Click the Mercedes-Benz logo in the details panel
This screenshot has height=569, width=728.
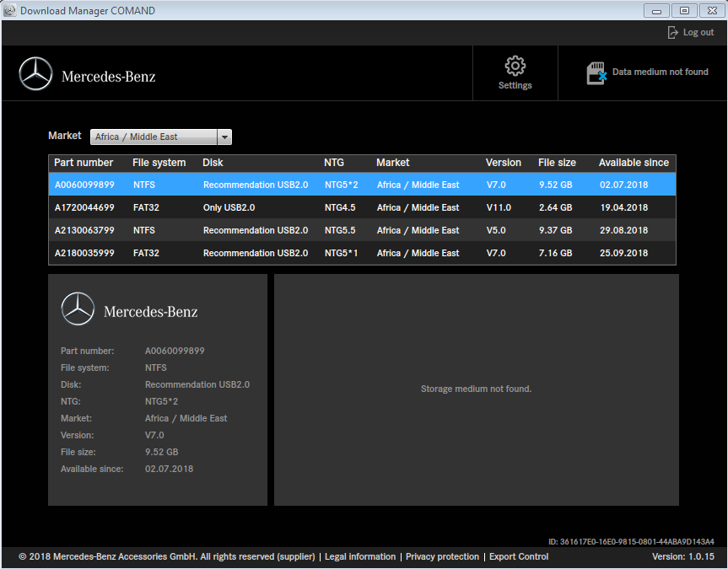(x=77, y=308)
